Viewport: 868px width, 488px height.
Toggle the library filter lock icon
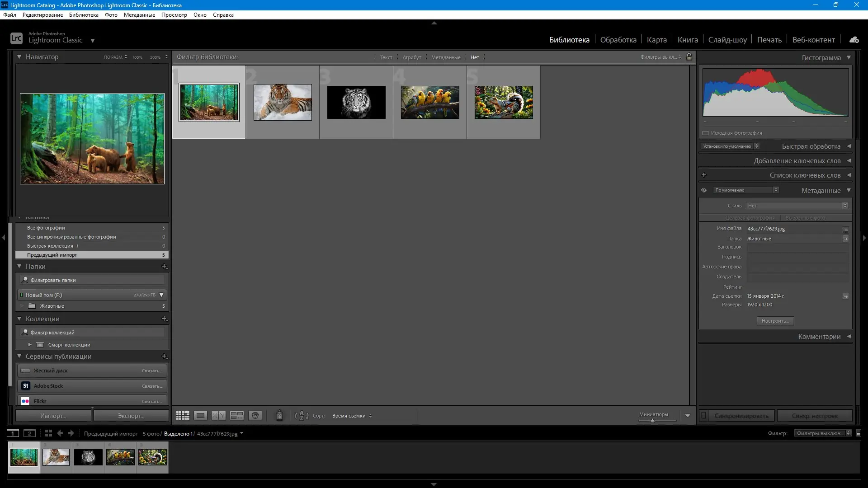689,57
